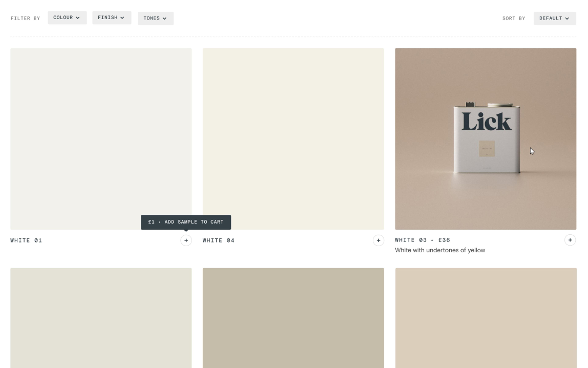Open the Colour filter dropdown
588x368 pixels.
pos(67,18)
